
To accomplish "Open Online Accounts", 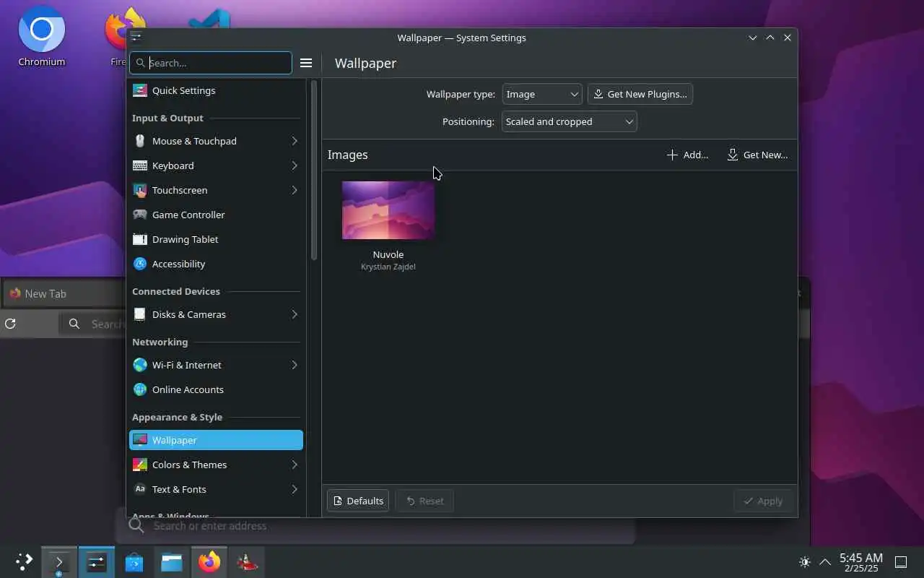I will click(x=216, y=389).
